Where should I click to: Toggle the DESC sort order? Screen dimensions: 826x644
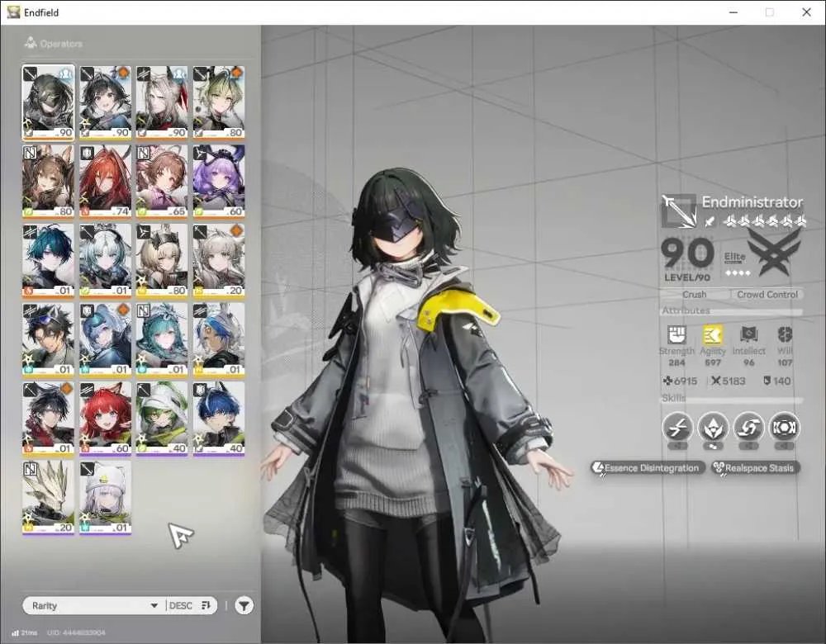coord(190,605)
